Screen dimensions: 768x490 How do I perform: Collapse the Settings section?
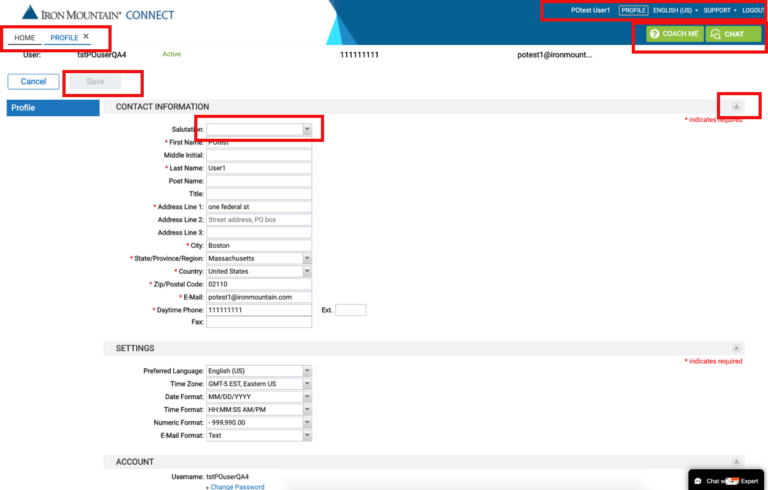[x=737, y=348]
